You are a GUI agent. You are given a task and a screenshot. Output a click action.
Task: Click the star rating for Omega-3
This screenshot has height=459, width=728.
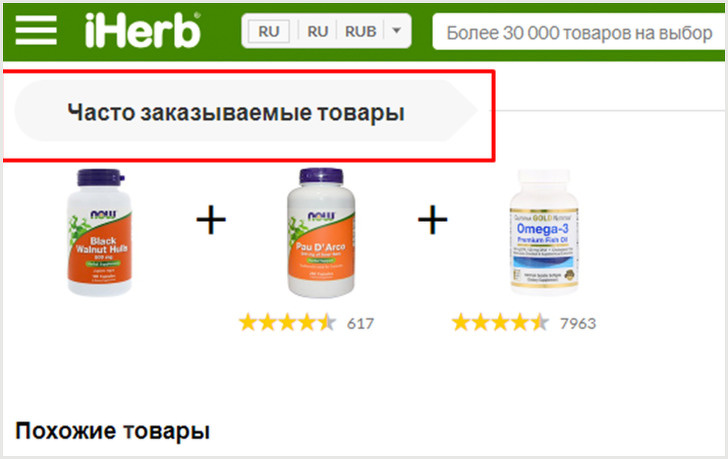(500, 323)
